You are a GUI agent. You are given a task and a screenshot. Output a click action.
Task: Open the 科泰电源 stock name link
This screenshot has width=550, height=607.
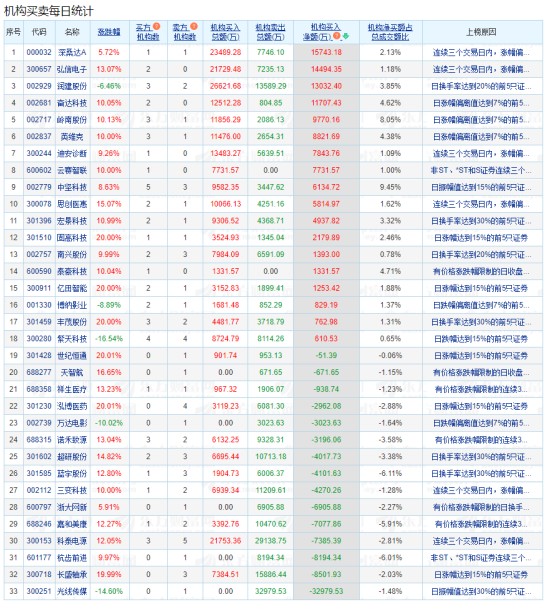click(72, 541)
